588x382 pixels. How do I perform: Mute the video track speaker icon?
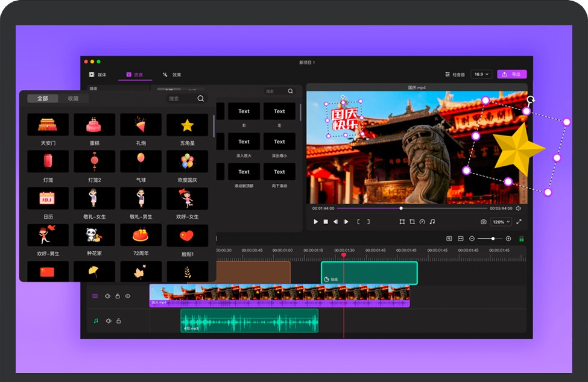(108, 296)
